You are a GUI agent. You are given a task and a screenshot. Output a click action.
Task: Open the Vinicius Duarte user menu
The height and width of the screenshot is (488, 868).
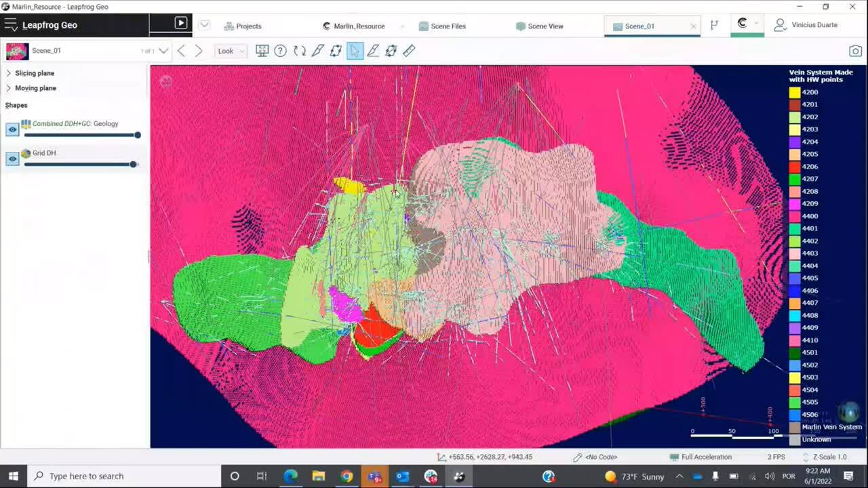[x=806, y=25]
